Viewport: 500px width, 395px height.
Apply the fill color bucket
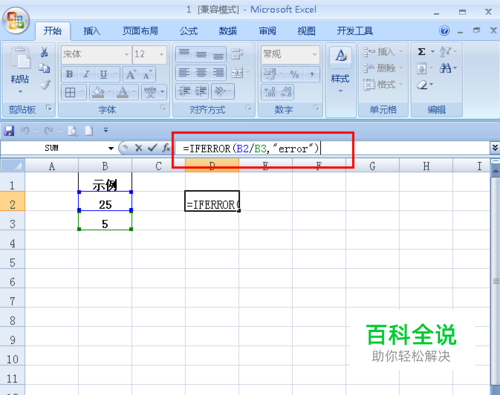pyautogui.click(x=98, y=92)
